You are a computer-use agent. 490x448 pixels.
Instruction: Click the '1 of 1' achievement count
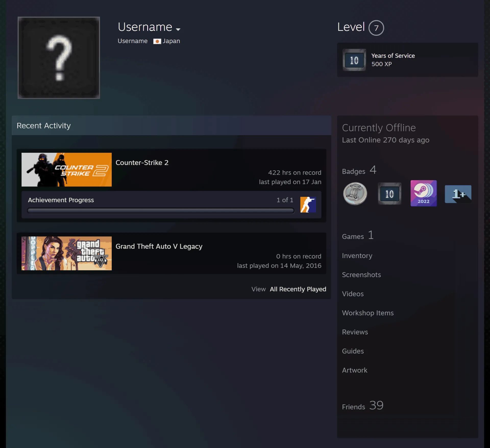coord(285,200)
